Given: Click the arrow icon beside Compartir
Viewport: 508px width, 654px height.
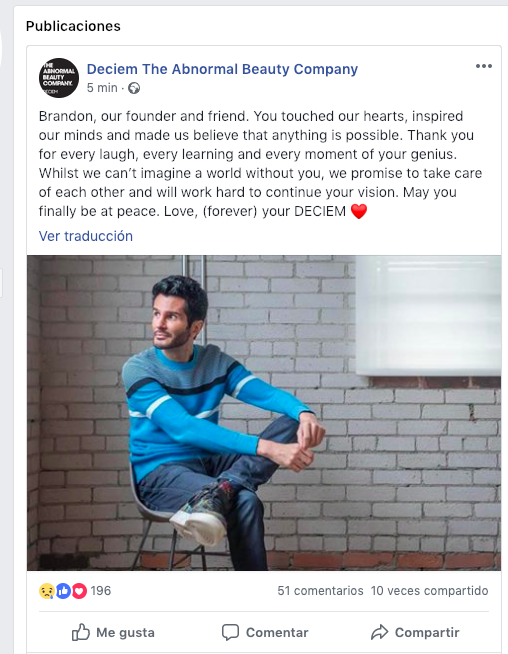Looking at the screenshot, I should click(380, 632).
